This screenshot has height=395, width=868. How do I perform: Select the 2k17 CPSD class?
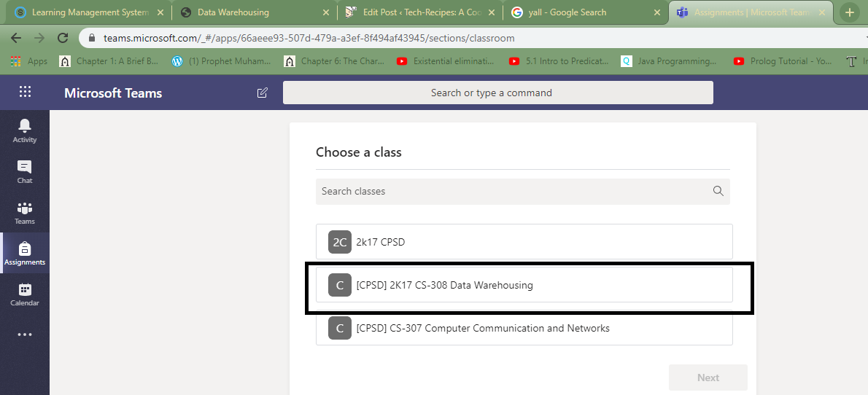[524, 242]
